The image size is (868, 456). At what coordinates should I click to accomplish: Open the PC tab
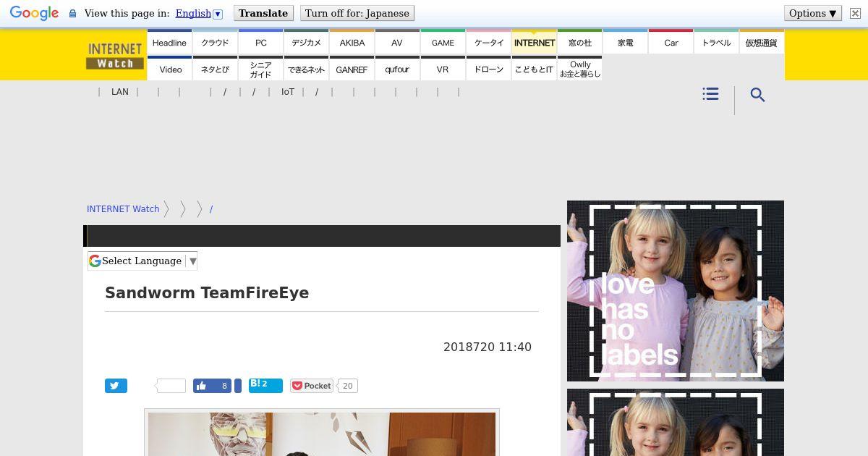pos(260,43)
